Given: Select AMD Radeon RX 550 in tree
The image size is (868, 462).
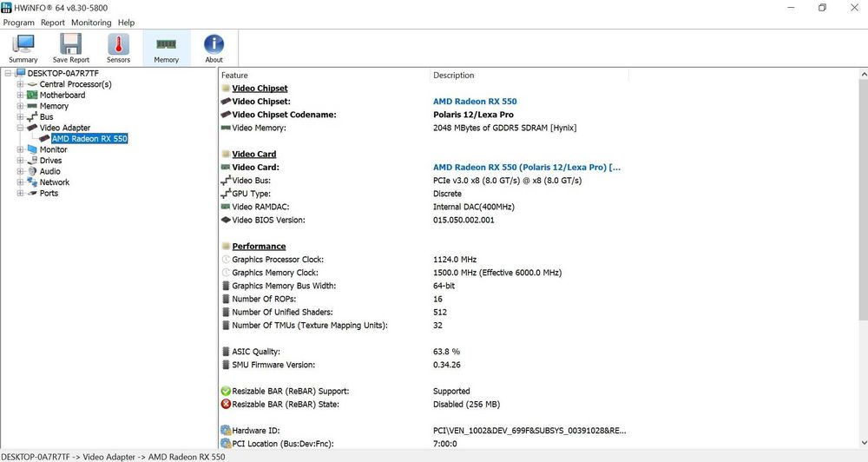Looking at the screenshot, I should 89,139.
